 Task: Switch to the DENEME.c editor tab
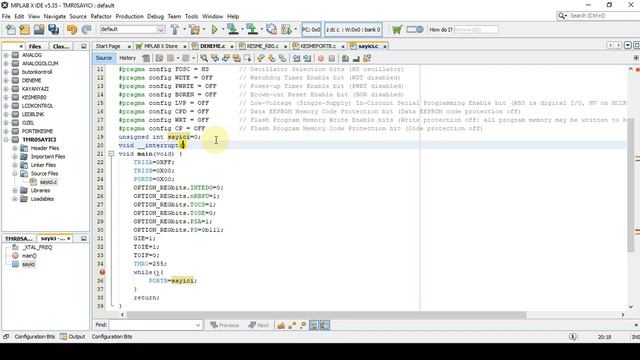pyautogui.click(x=212, y=46)
